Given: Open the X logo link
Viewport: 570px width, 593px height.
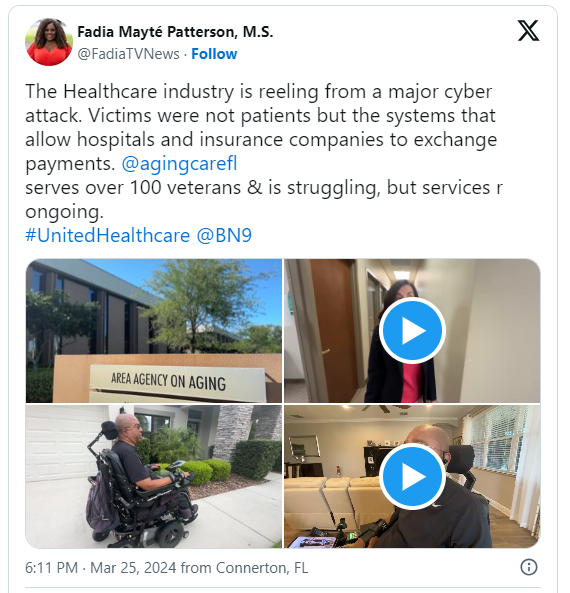Looking at the screenshot, I should point(528,31).
